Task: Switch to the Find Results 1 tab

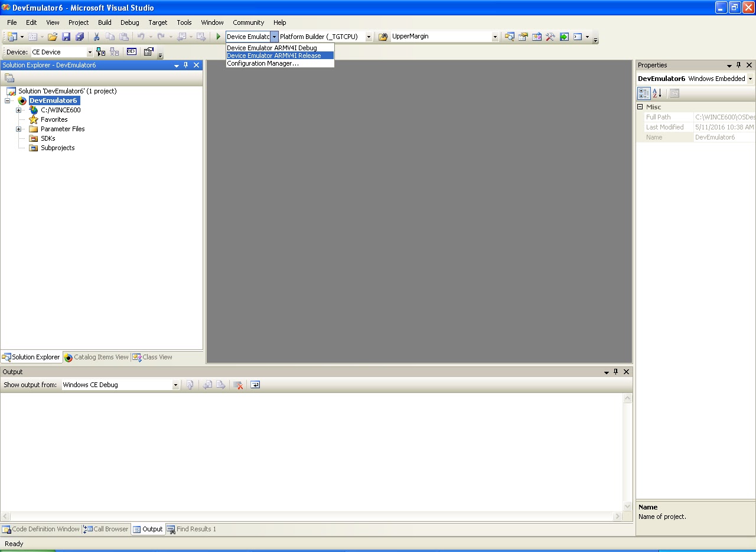Action: (191, 529)
